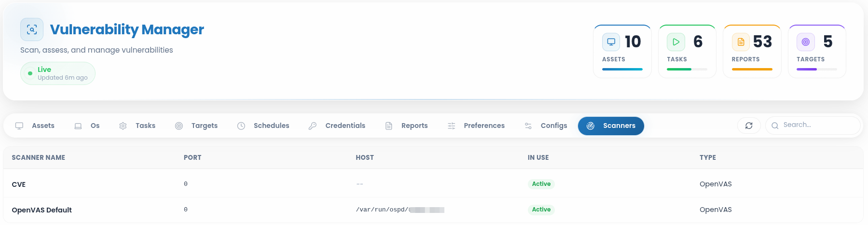Click the key icon beside Credentials
Screen dimensions: 868x225
pyautogui.click(x=313, y=126)
